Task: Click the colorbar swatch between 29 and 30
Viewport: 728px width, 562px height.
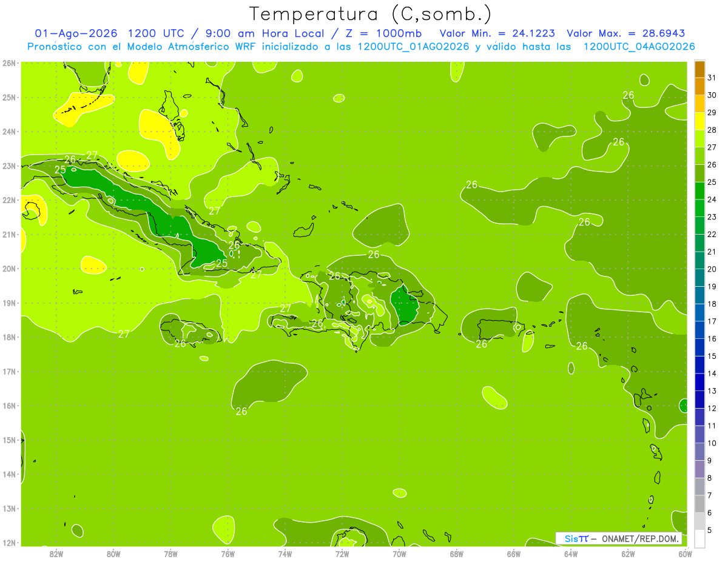Action: coord(699,104)
